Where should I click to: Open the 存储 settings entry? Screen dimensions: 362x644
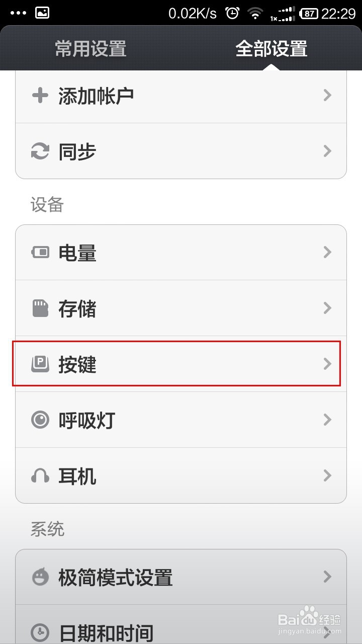[x=181, y=308]
